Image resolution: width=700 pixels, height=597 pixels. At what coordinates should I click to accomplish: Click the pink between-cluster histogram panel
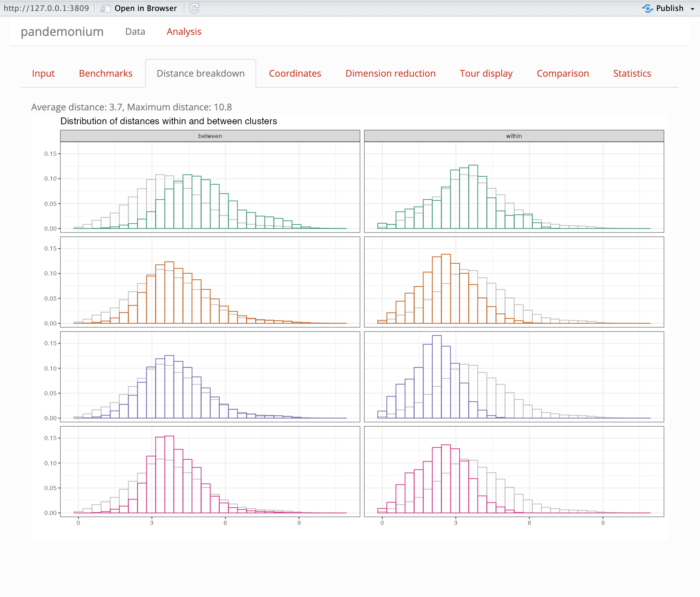210,471
